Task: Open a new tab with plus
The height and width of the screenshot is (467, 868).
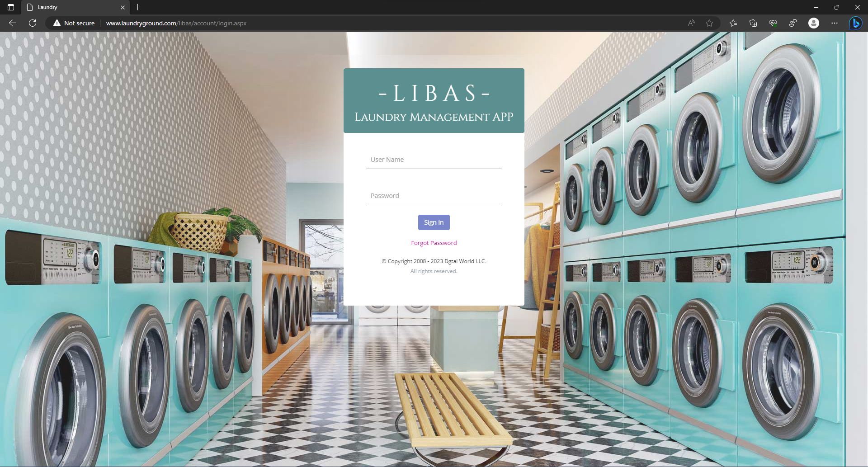Action: tap(138, 7)
